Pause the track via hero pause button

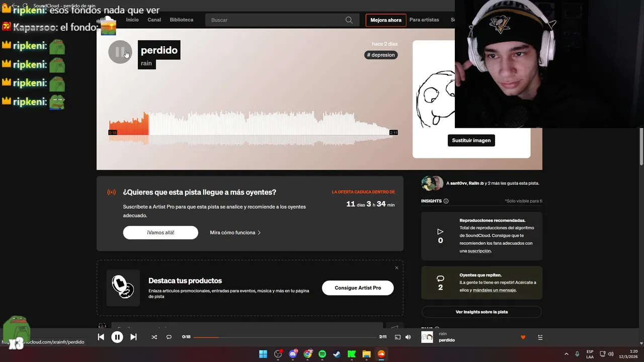tap(120, 52)
